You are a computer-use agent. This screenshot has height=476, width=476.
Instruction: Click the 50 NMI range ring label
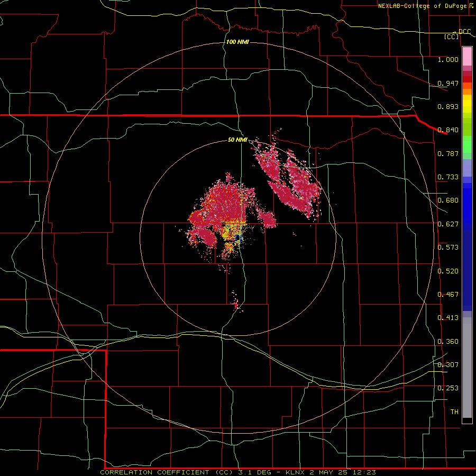pyautogui.click(x=237, y=140)
